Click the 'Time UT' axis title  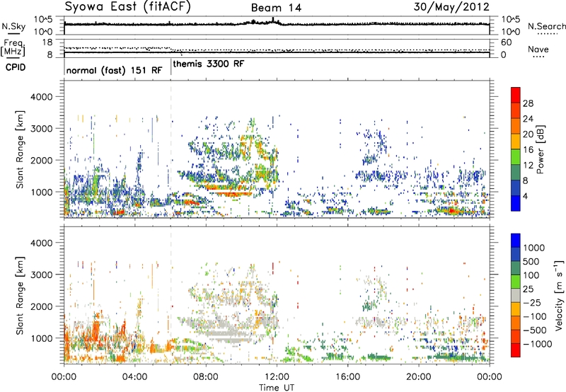(277, 387)
